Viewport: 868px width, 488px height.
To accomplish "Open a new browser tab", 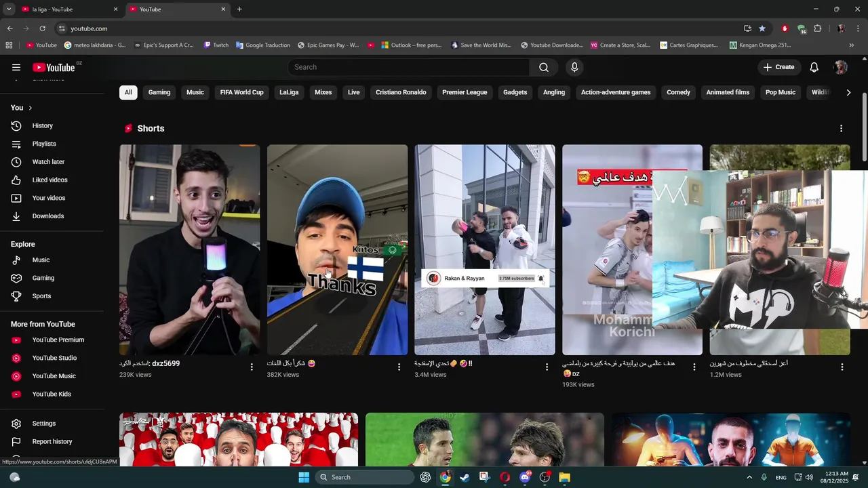I will [x=239, y=9].
